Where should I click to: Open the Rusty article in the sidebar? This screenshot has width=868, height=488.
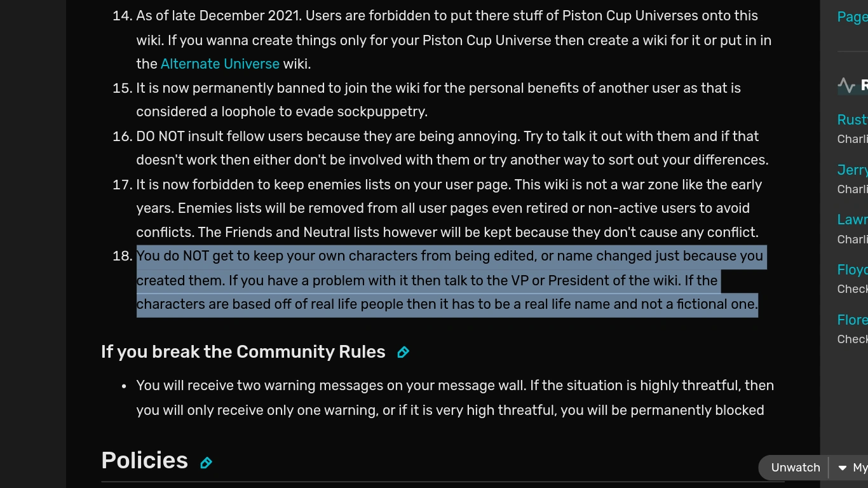[x=851, y=119]
